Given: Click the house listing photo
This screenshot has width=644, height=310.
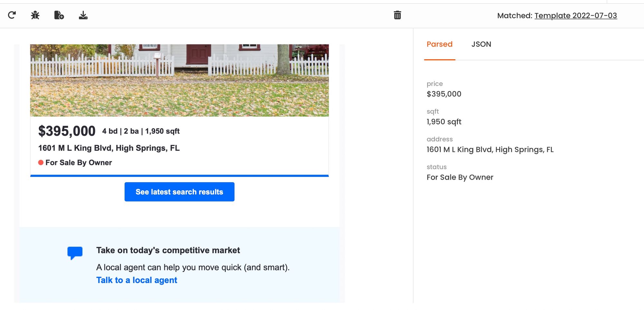Looking at the screenshot, I should click(x=179, y=80).
